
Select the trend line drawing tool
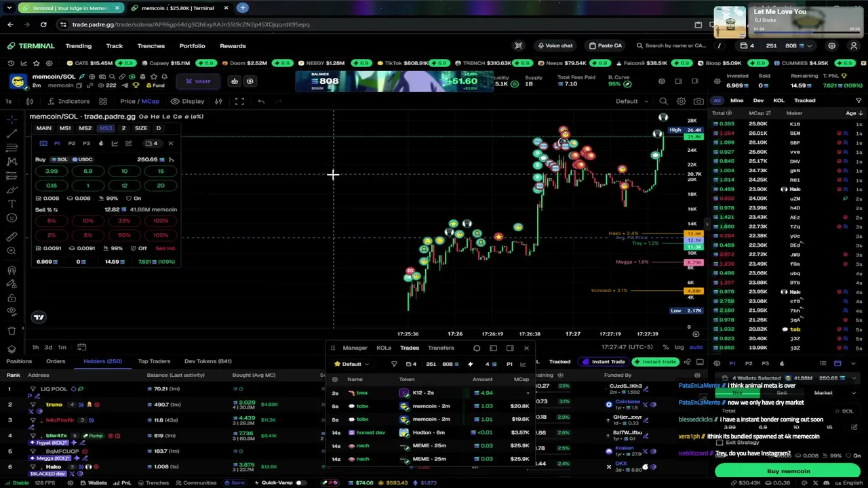point(12,134)
